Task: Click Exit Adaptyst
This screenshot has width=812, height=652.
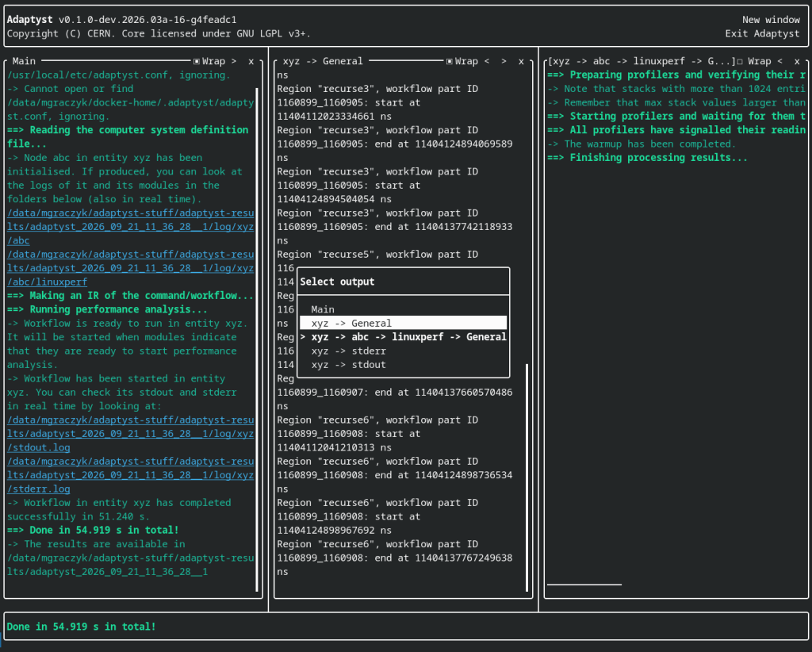Action: tap(762, 33)
